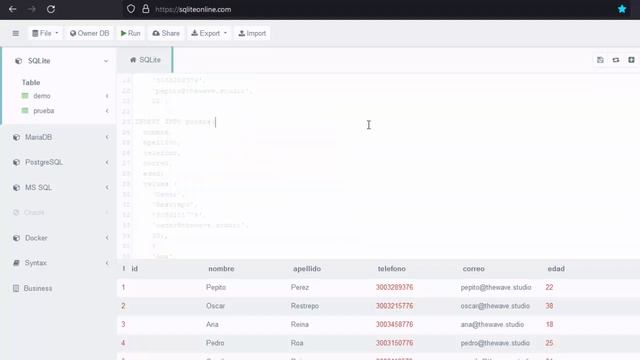The height and width of the screenshot is (360, 640).
Task: Open the File dropdown menu
Action: (x=45, y=33)
